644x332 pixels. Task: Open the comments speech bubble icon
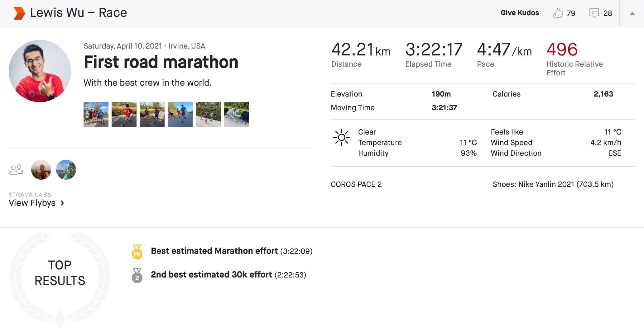(594, 13)
